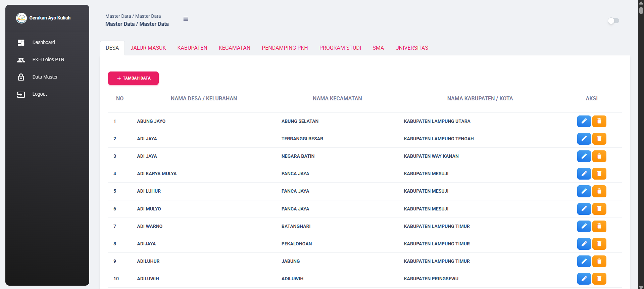This screenshot has height=289, width=644.
Task: Open the UNIVERSITAS tab
Action: click(x=412, y=48)
